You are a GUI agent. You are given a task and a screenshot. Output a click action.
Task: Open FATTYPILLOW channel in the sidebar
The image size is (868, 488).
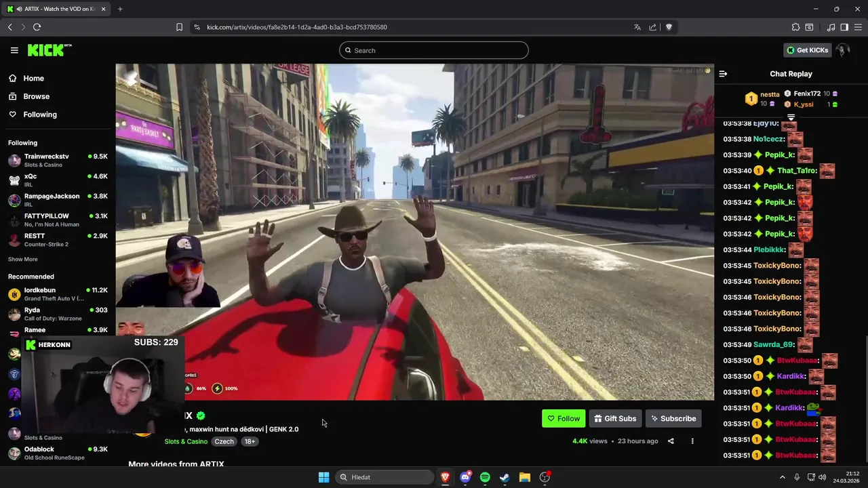58,220
